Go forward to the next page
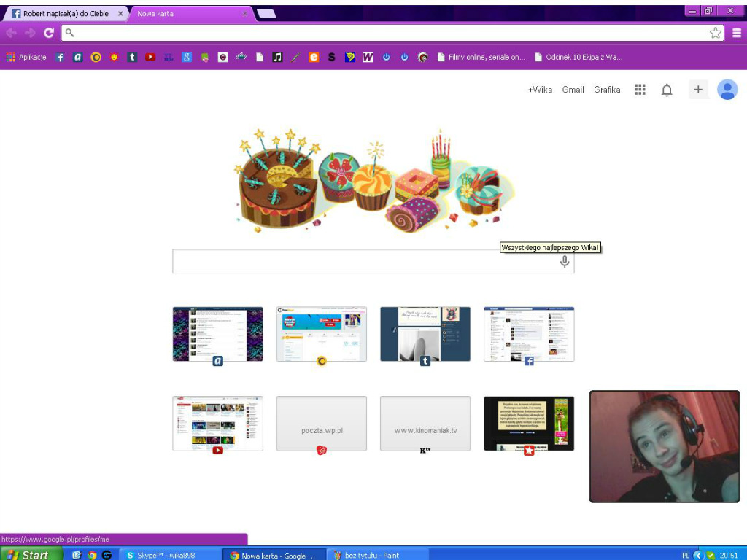This screenshot has height=560, width=747. click(30, 33)
